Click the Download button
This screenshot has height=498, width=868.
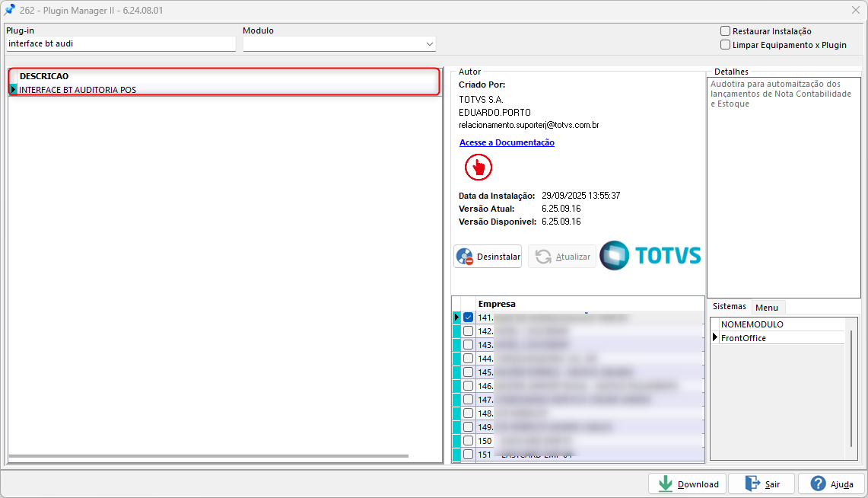coord(688,484)
